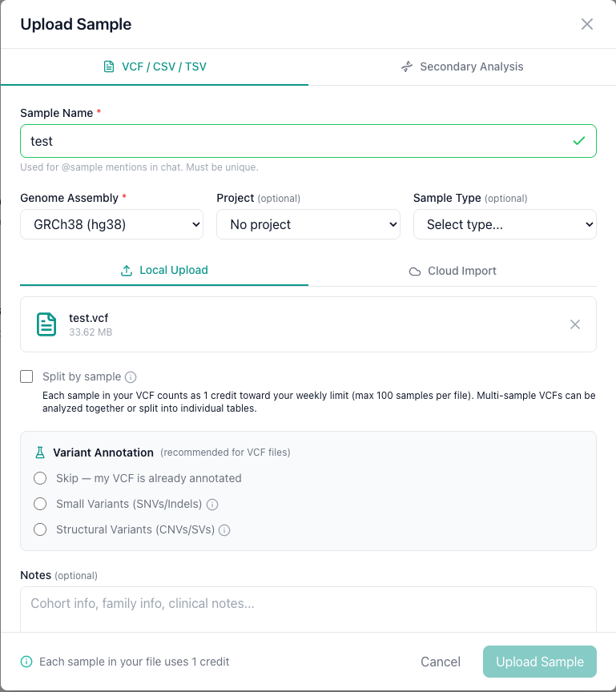
Task: Choose Structural Variants (CNVs/SVs) radio
Action: [x=40, y=529]
